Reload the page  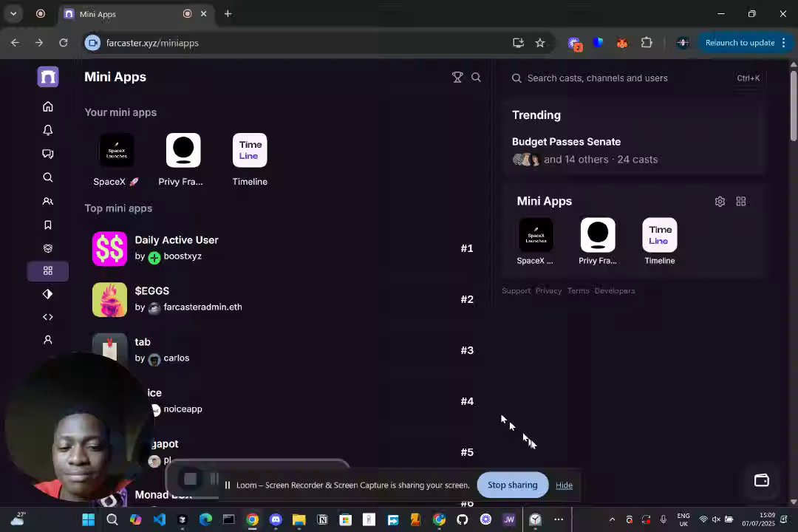coord(63,43)
